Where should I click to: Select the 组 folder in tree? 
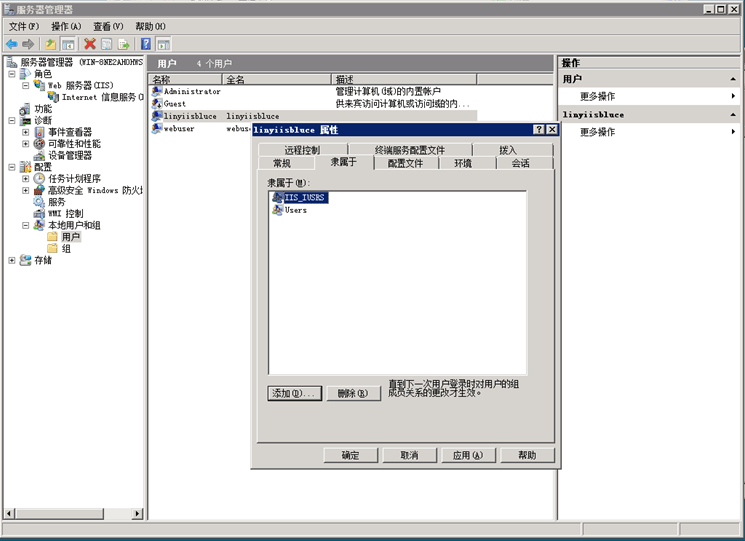pyautogui.click(x=66, y=249)
